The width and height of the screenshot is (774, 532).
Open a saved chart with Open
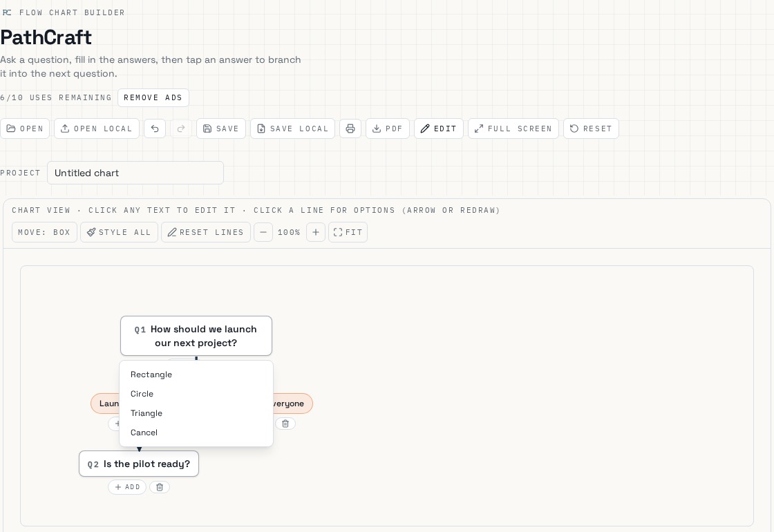tap(25, 129)
